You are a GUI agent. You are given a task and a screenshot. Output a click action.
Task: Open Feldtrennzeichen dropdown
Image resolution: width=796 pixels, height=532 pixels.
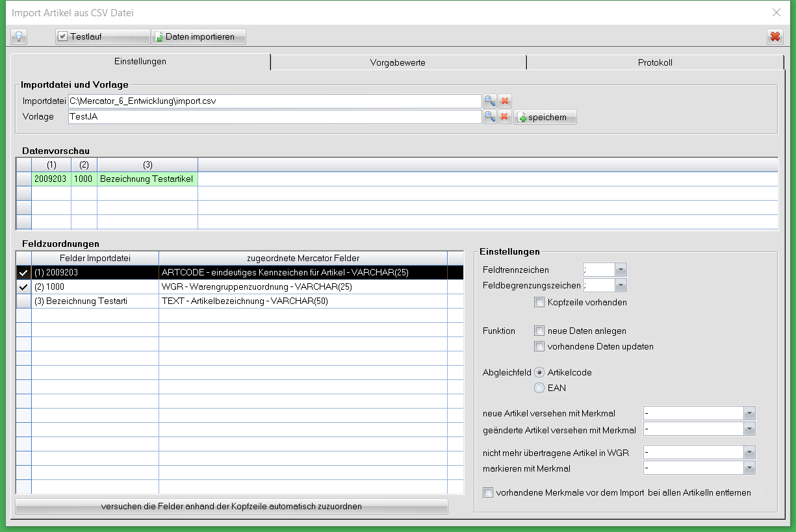click(621, 270)
